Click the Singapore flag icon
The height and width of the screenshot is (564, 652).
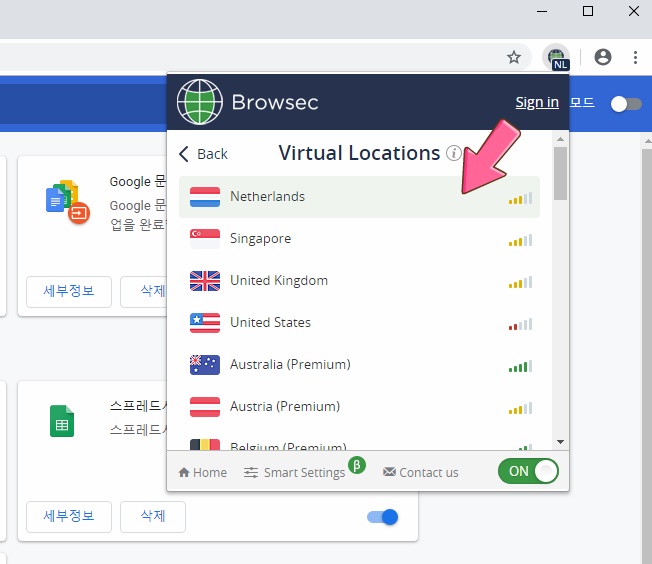(x=205, y=239)
